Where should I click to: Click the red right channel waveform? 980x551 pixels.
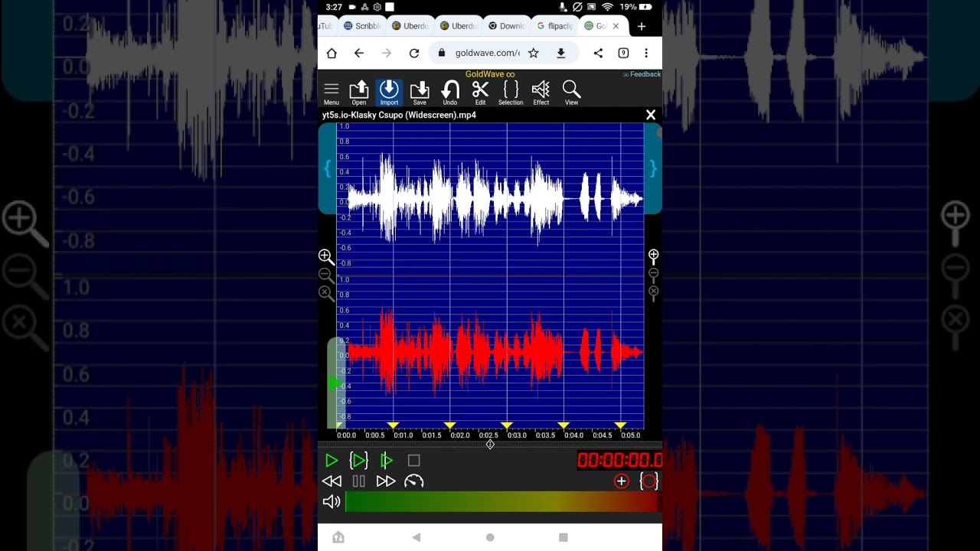[495, 352]
